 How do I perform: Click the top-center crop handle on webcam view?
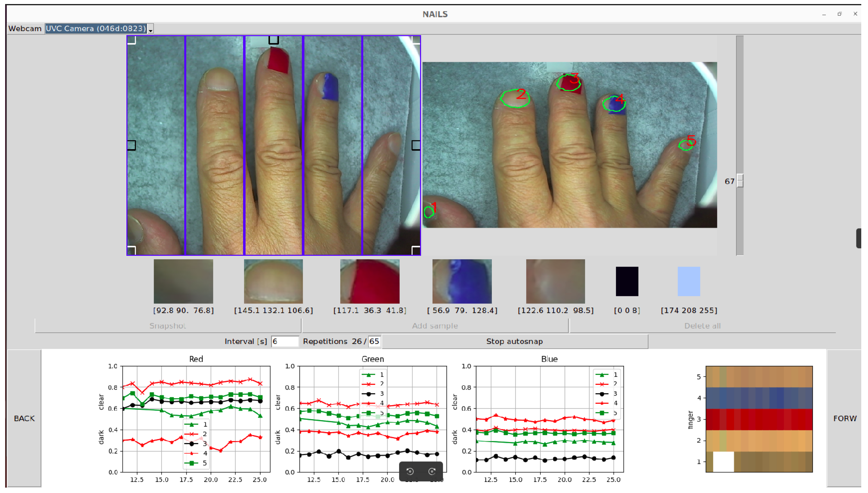[x=273, y=40]
